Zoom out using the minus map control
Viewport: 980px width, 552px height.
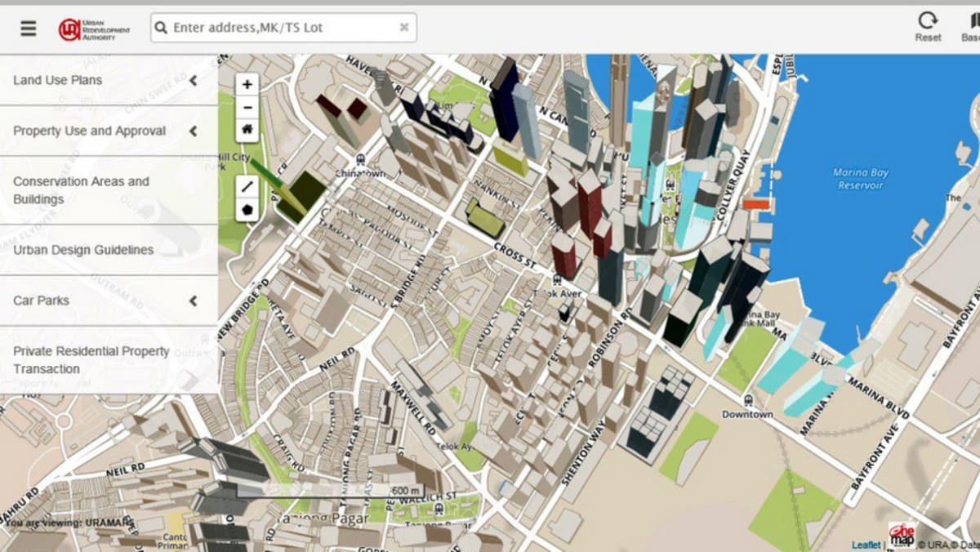(246, 107)
